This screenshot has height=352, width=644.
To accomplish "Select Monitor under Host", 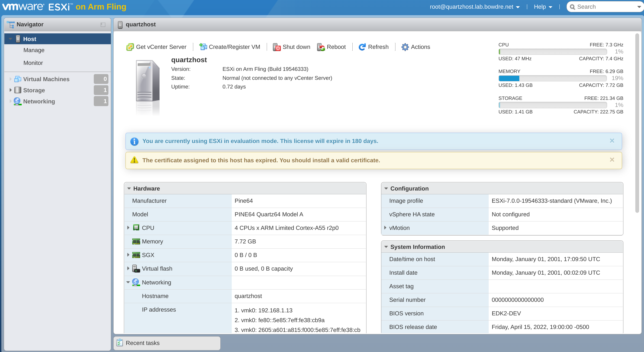I will tap(33, 63).
